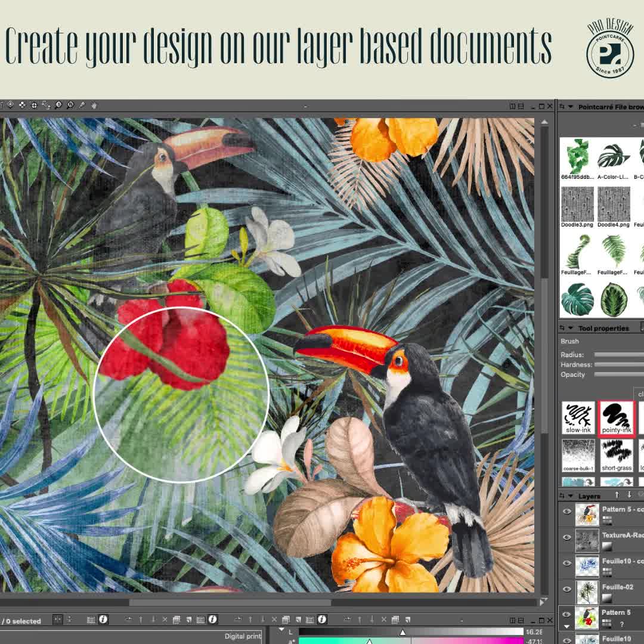Adjust the brush Opacity slider
This screenshot has width=644, height=644.
pos(619,374)
